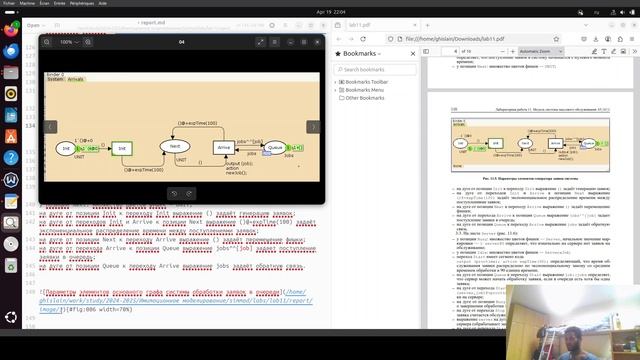Open image viewer hamburger menu
Screen dimensions: 640x360
coord(275,42)
